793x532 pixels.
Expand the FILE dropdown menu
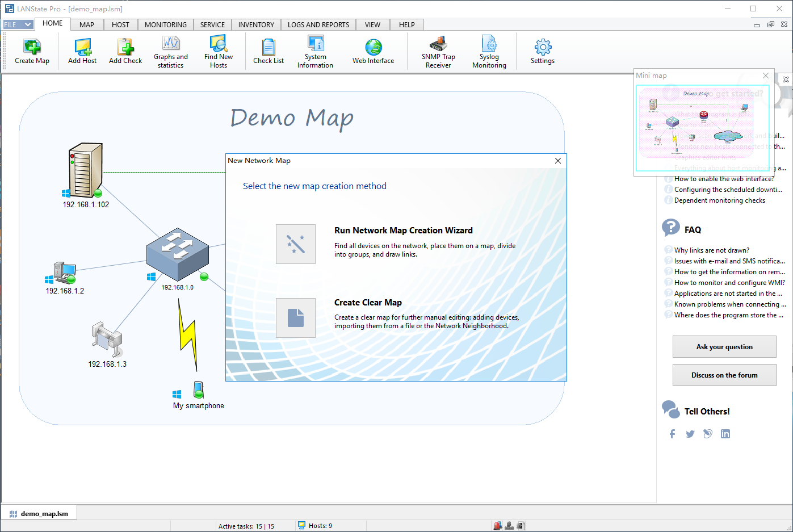(x=18, y=24)
